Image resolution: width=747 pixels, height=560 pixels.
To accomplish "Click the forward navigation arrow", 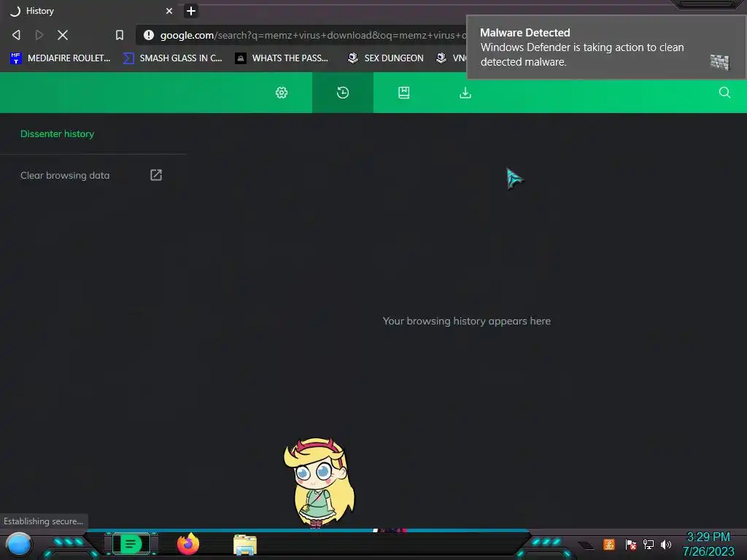I will coord(39,35).
